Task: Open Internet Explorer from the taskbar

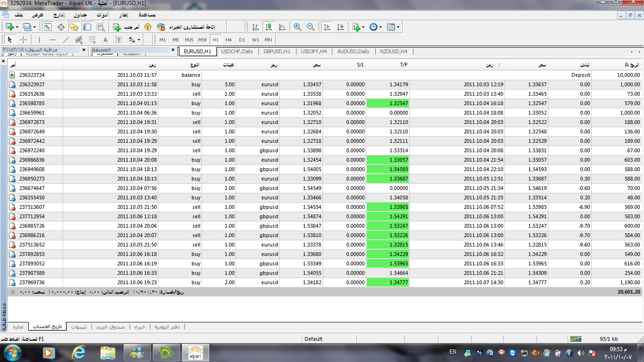Action: tap(78, 352)
